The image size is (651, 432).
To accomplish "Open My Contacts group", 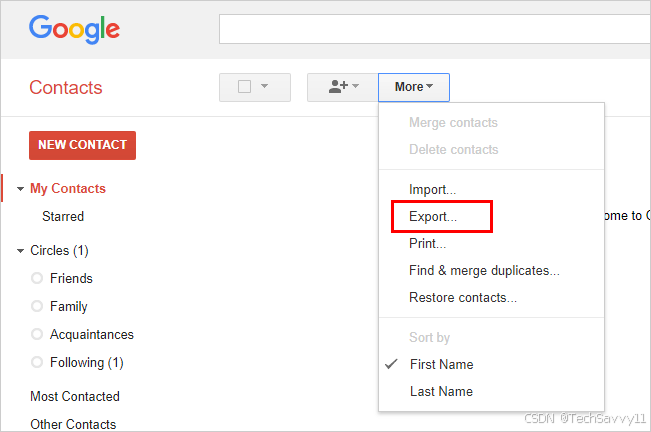I will 68,189.
